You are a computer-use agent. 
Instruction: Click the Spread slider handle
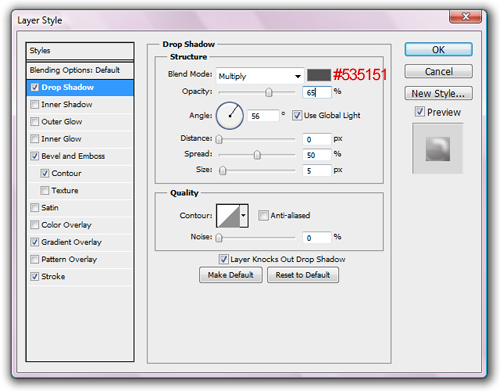point(257,155)
